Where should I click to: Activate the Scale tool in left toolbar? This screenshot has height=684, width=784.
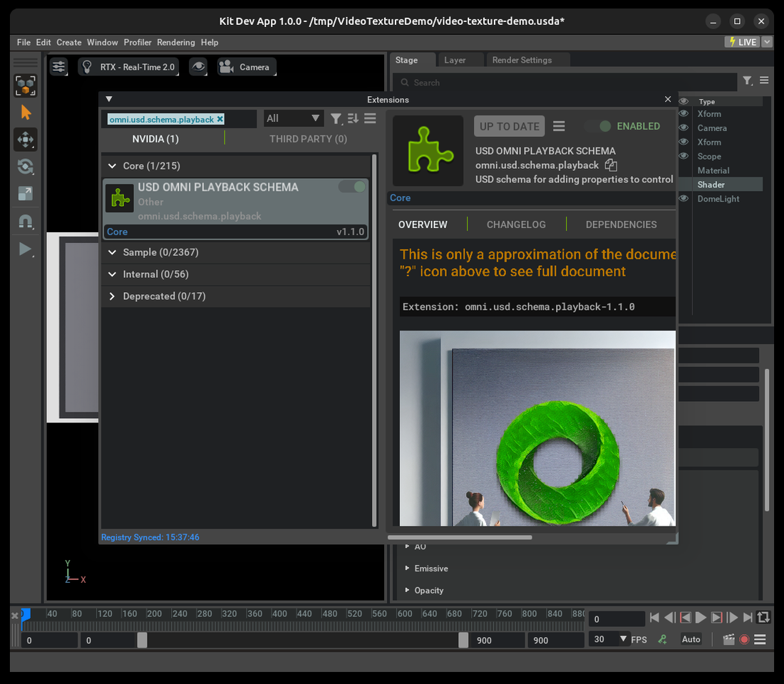pos(26,194)
